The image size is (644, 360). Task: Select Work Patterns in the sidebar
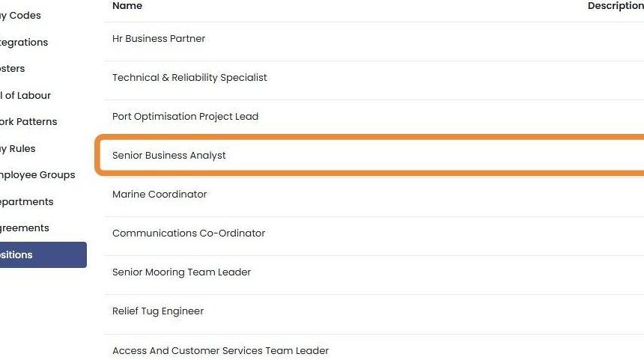[28, 122]
